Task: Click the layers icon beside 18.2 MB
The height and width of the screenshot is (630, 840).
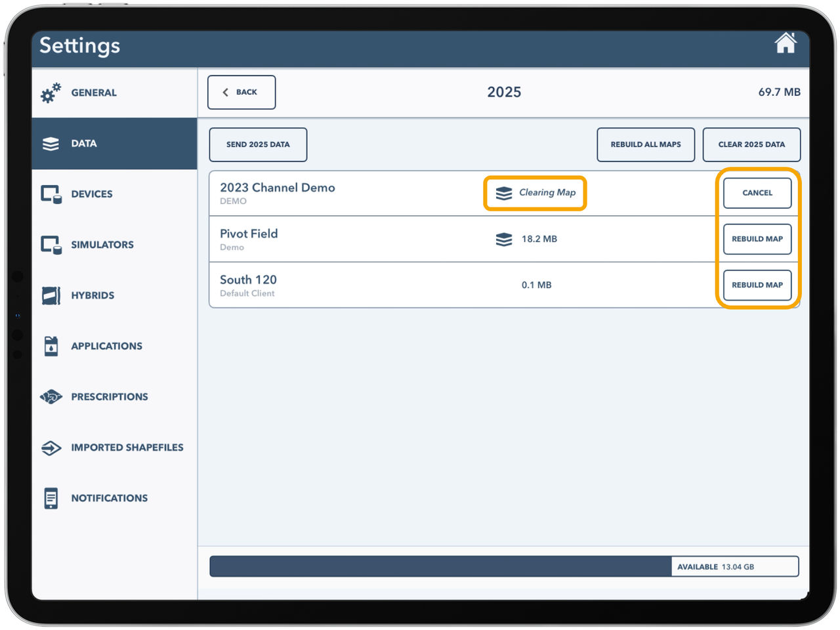Action: pyautogui.click(x=503, y=239)
